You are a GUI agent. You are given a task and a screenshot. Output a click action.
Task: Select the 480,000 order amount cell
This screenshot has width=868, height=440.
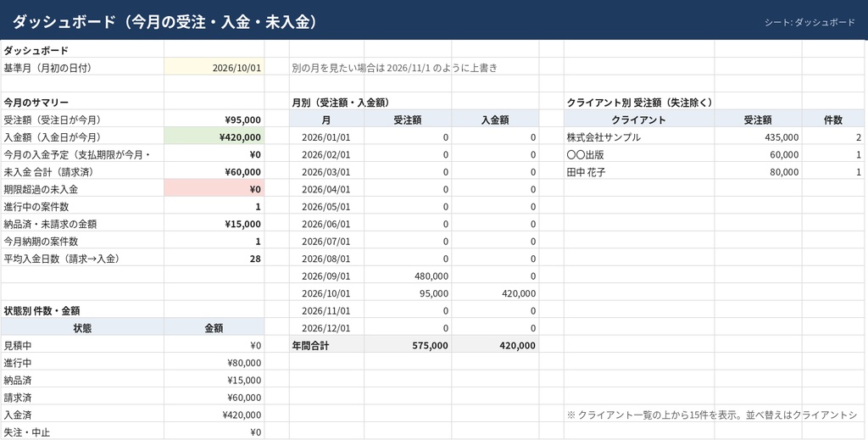408,276
